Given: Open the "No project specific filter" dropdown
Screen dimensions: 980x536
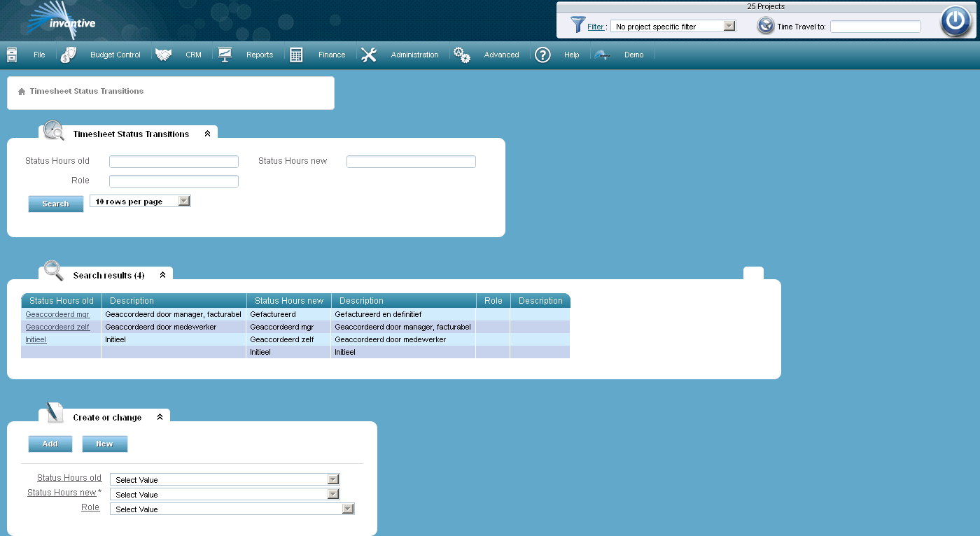Looking at the screenshot, I should click(729, 25).
